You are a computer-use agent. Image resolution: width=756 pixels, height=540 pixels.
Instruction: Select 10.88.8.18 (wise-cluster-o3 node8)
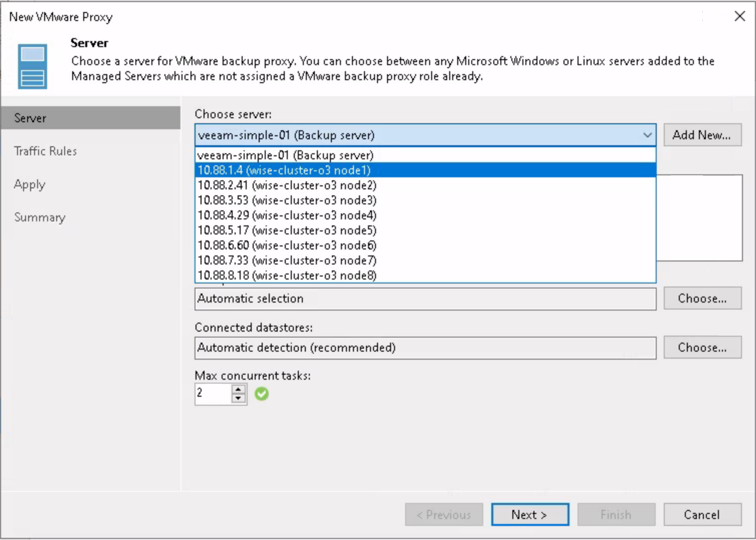click(425, 275)
